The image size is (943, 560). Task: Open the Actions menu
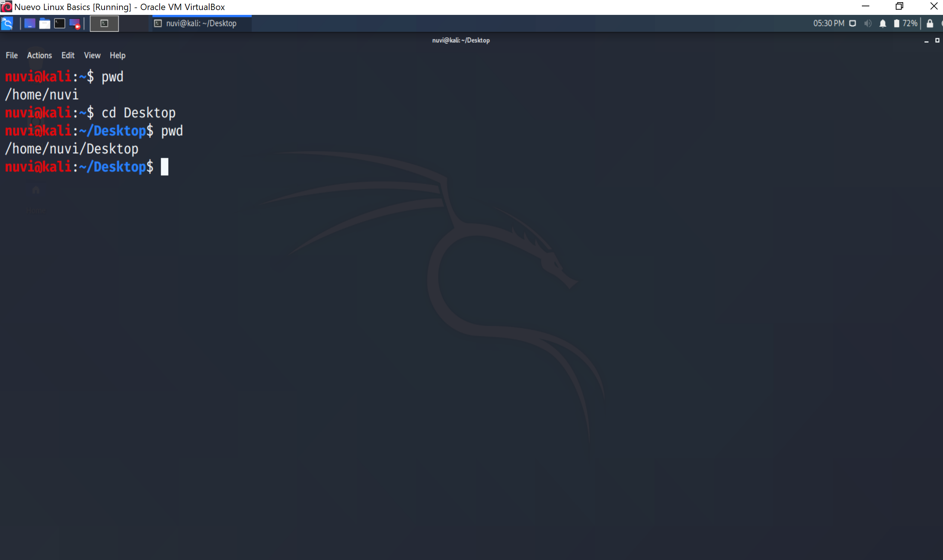(39, 55)
